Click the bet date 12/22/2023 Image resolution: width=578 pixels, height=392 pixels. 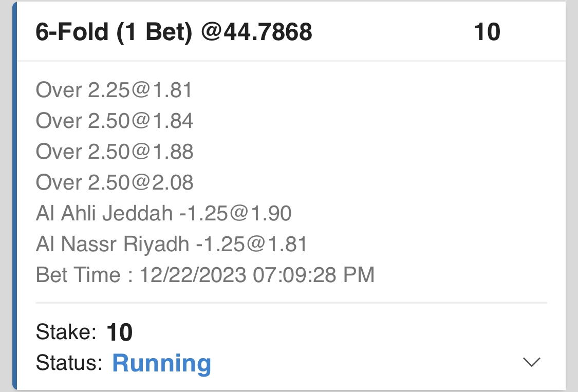pyautogui.click(x=193, y=275)
